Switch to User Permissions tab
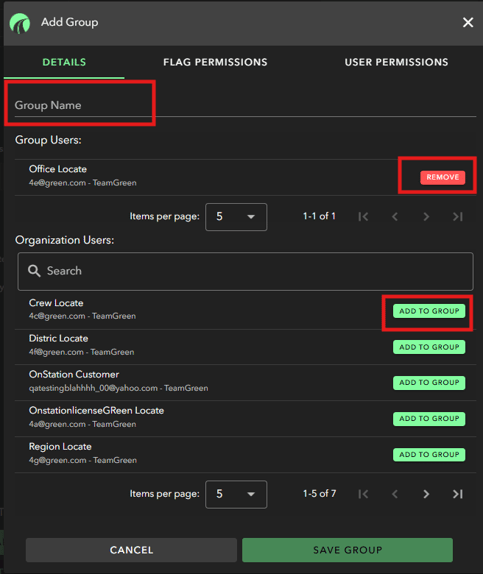Screen dimensions: 483x574 (x=396, y=62)
